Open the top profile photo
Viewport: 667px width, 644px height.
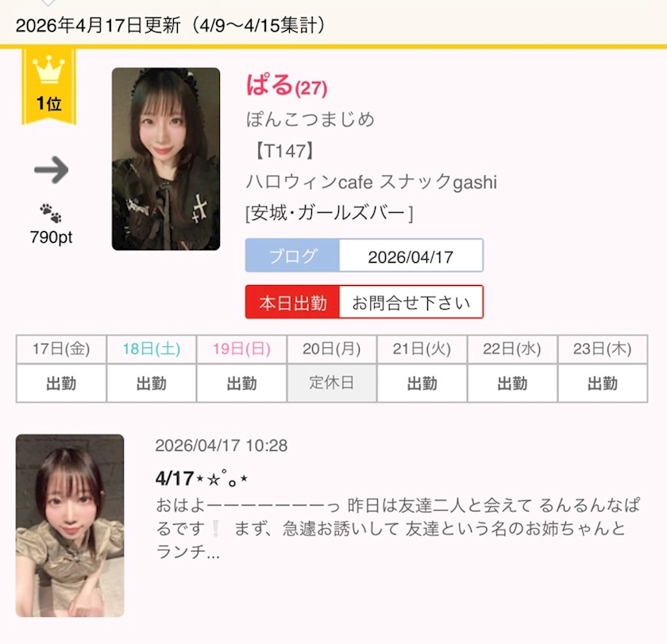166,159
